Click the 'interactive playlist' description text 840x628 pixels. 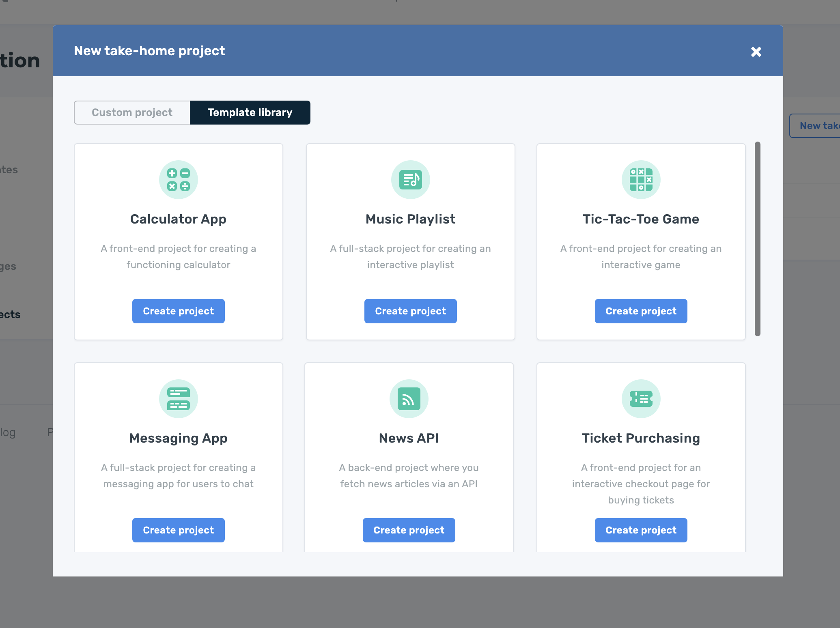tap(411, 265)
